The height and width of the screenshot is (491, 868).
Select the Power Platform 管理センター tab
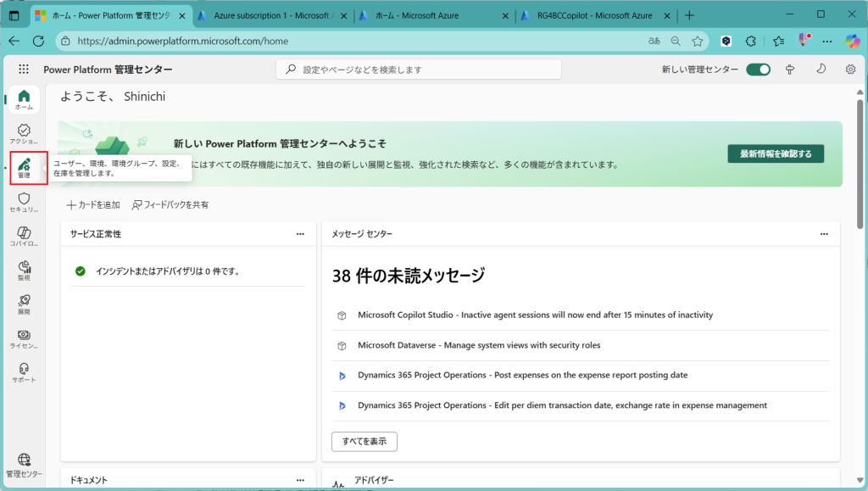point(111,15)
